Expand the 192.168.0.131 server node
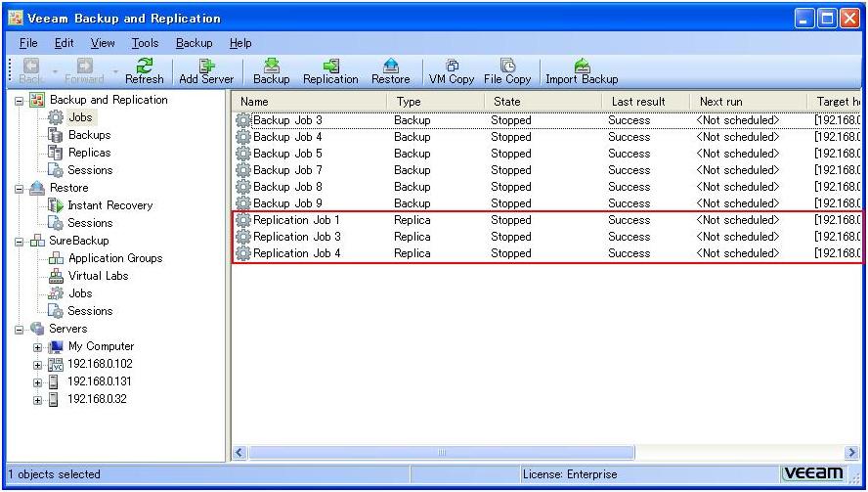This screenshot has height=492, width=868. (37, 382)
